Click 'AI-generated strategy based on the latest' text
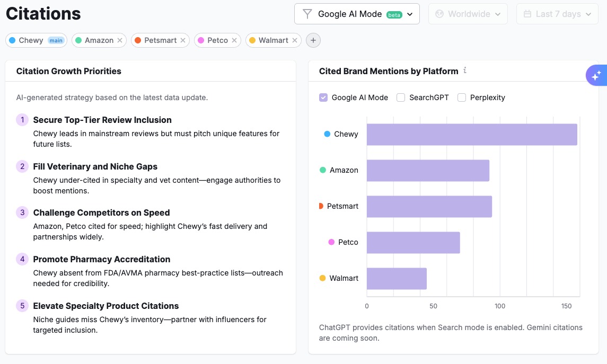 pyautogui.click(x=112, y=97)
